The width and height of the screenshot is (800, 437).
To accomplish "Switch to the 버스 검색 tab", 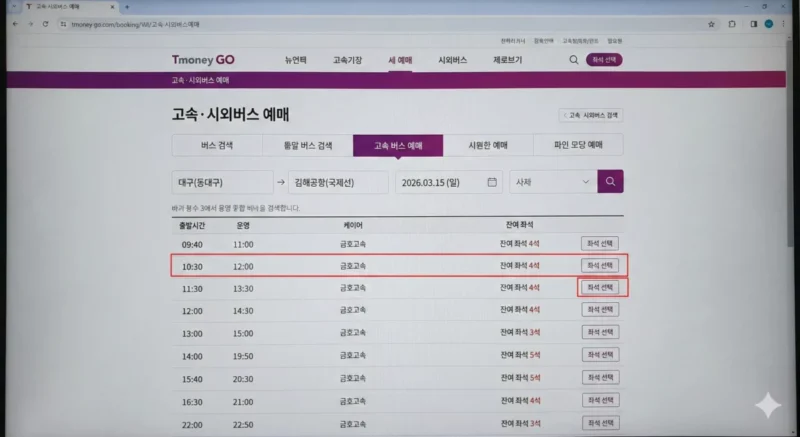I will tap(217, 145).
